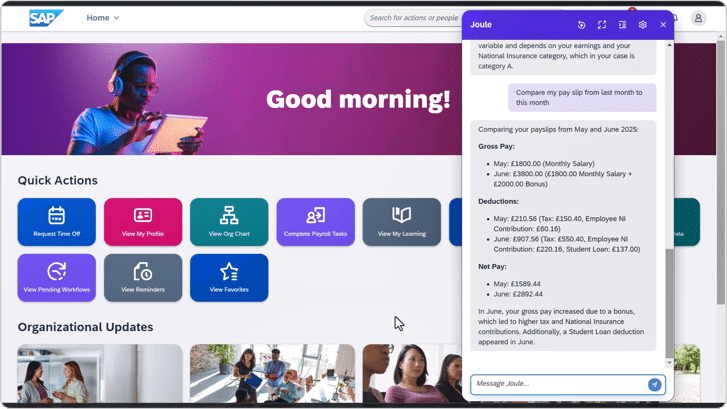This screenshot has width=727, height=409.
Task: Click the pending workflows circular arrow icon
Action: (57, 271)
